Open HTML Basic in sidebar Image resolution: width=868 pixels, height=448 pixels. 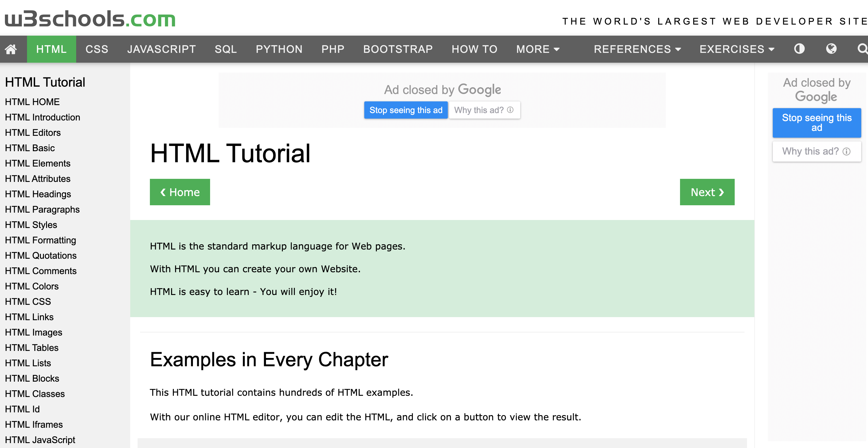pyautogui.click(x=30, y=148)
